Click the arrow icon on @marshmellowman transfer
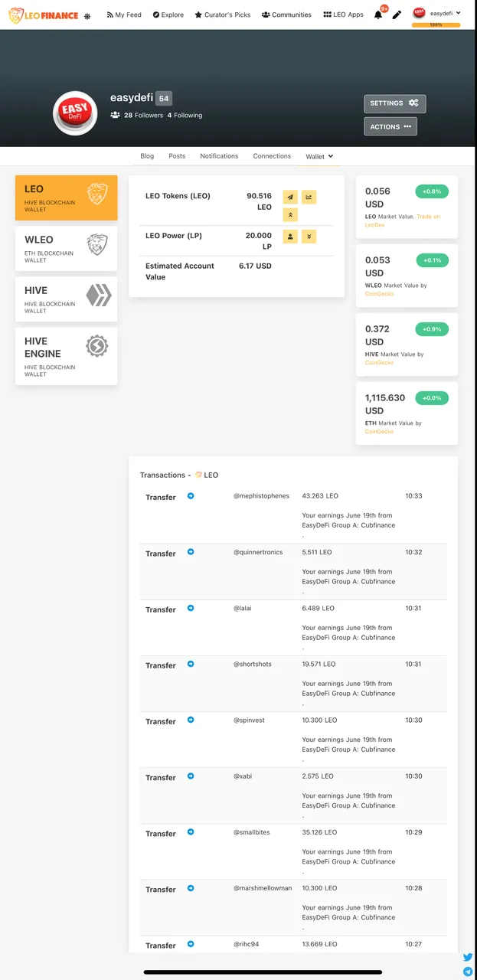 point(191,888)
